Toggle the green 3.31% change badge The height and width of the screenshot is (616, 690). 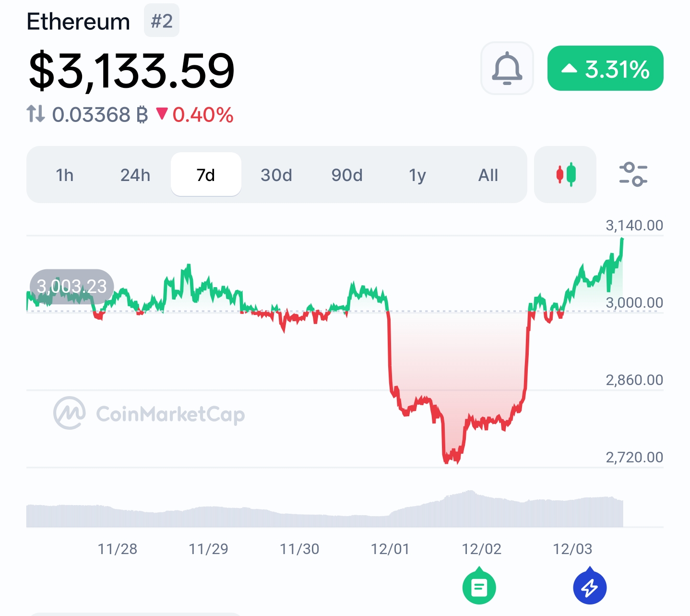click(605, 69)
